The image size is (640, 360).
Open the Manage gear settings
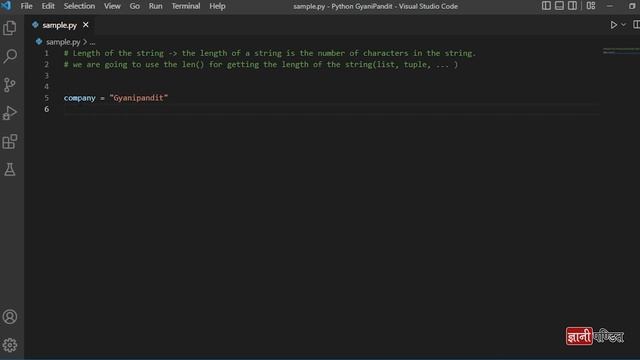(x=10, y=345)
